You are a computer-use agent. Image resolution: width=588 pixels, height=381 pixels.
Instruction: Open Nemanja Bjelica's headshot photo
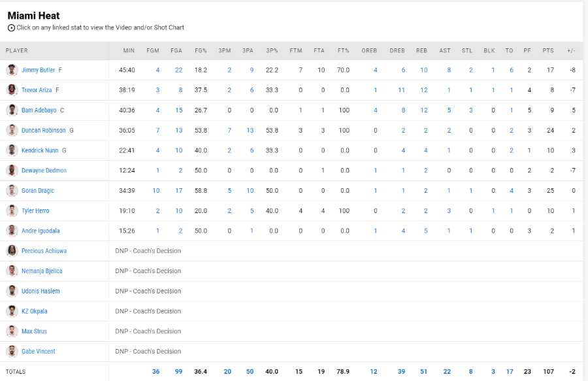pos(12,271)
